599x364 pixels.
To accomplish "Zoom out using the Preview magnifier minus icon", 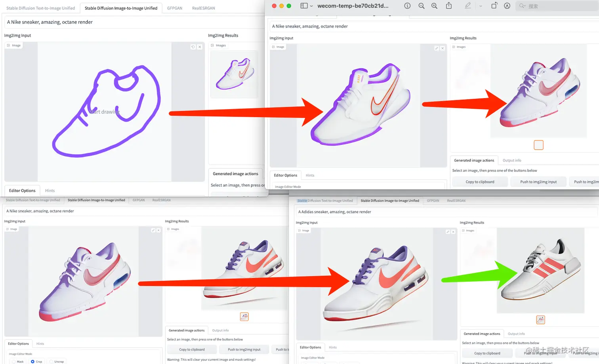I will click(x=422, y=6).
